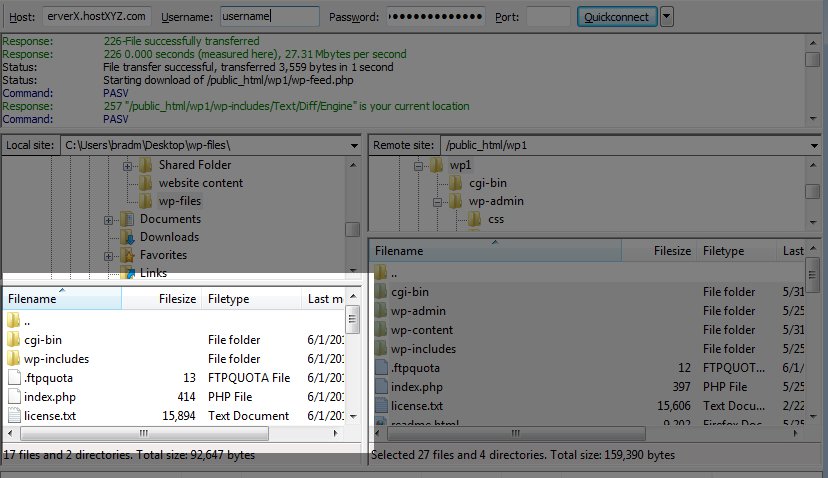Click the local file list vertical scrollbar thumb
The width and height of the screenshot is (828, 478).
coord(352,320)
